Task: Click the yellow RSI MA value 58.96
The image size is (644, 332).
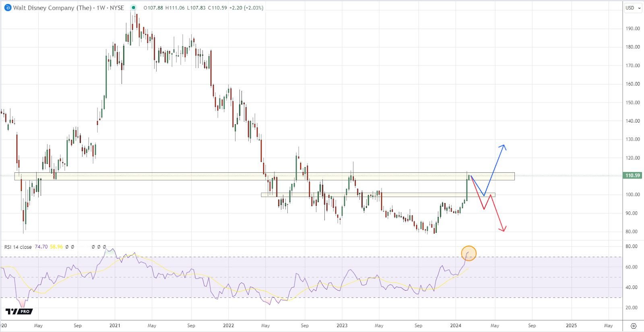Action: pyautogui.click(x=56, y=247)
